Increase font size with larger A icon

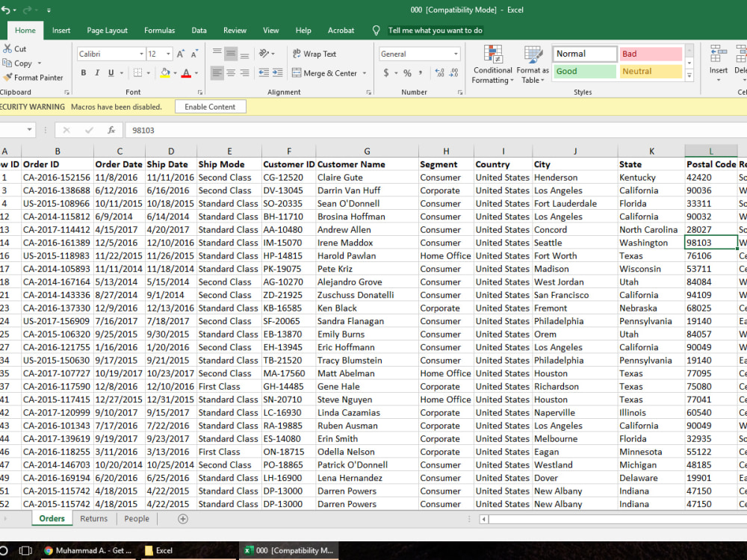pyautogui.click(x=181, y=54)
